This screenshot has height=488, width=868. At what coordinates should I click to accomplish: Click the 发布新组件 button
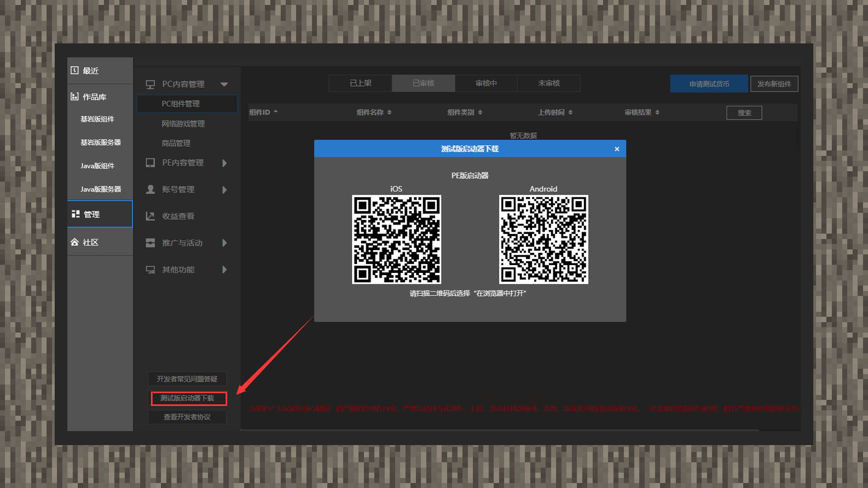[x=774, y=84]
